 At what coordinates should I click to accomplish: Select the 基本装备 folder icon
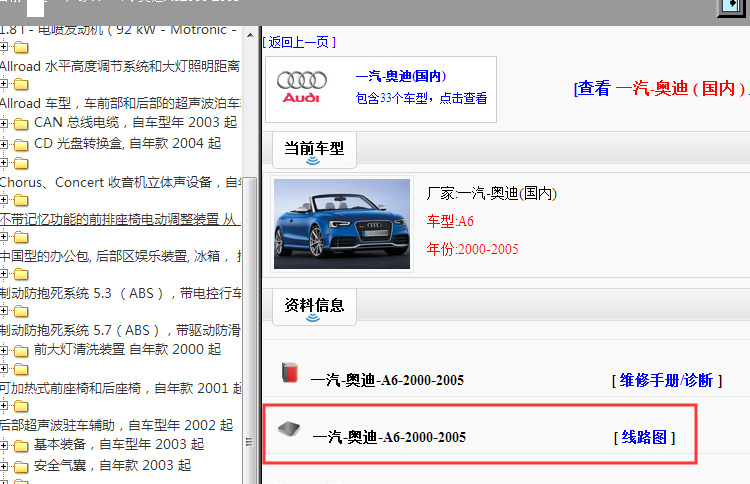pos(21,446)
